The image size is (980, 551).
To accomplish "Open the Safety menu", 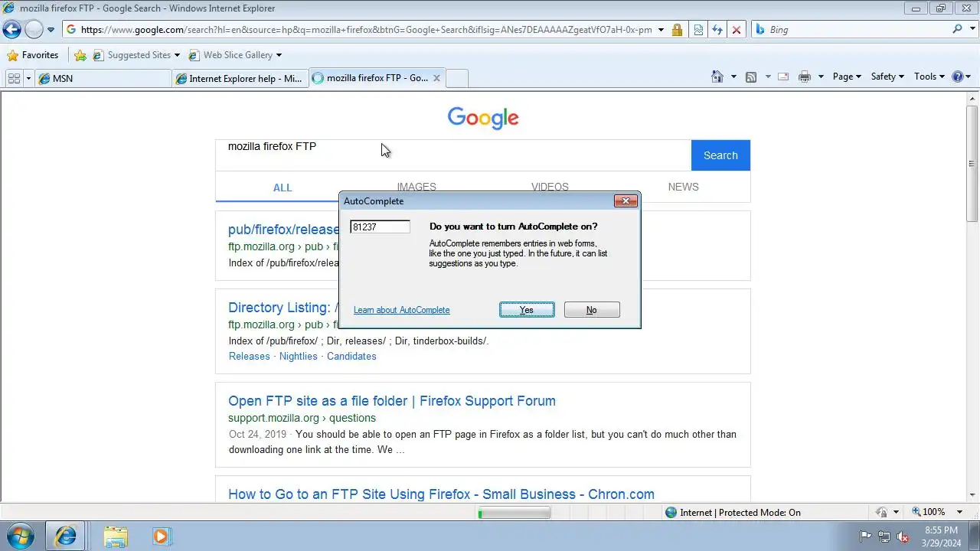I will pyautogui.click(x=887, y=77).
